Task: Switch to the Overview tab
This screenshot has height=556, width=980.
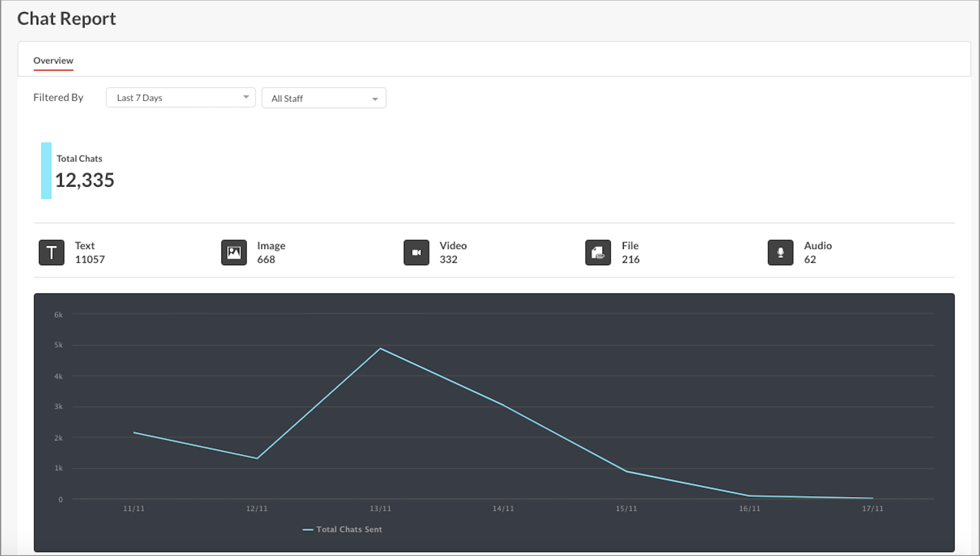Action: click(x=53, y=61)
